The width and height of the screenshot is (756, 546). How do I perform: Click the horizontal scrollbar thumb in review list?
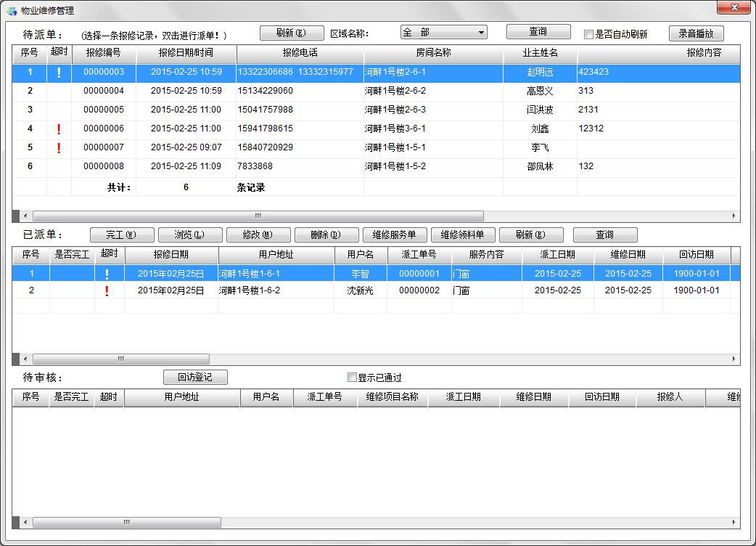click(127, 522)
